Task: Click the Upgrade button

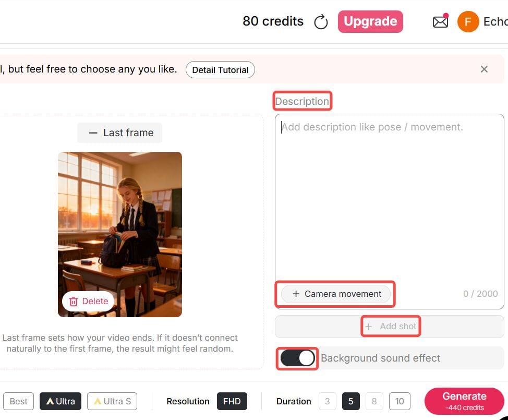Action: (370, 21)
